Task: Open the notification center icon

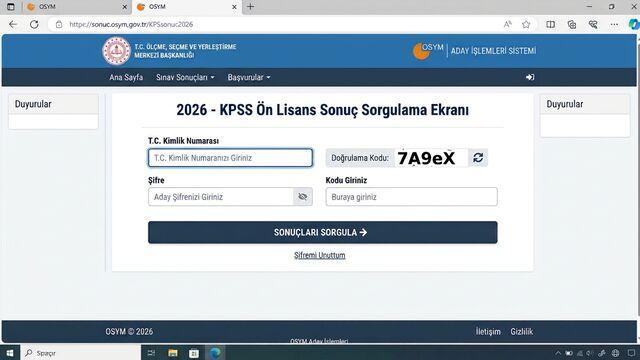Action: click(631, 353)
